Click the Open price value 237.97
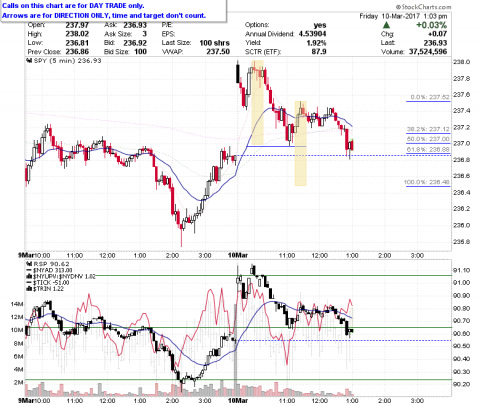The height and width of the screenshot is (406, 480). (x=77, y=25)
